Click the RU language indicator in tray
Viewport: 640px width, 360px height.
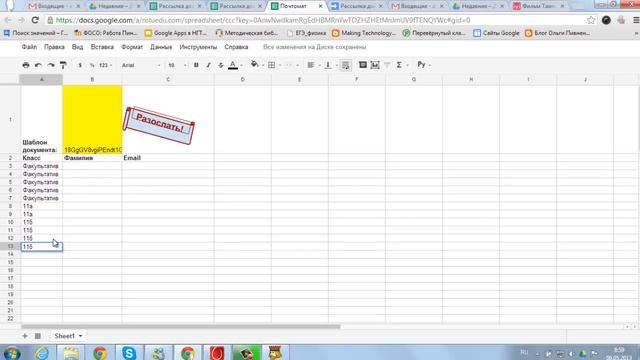524,352
